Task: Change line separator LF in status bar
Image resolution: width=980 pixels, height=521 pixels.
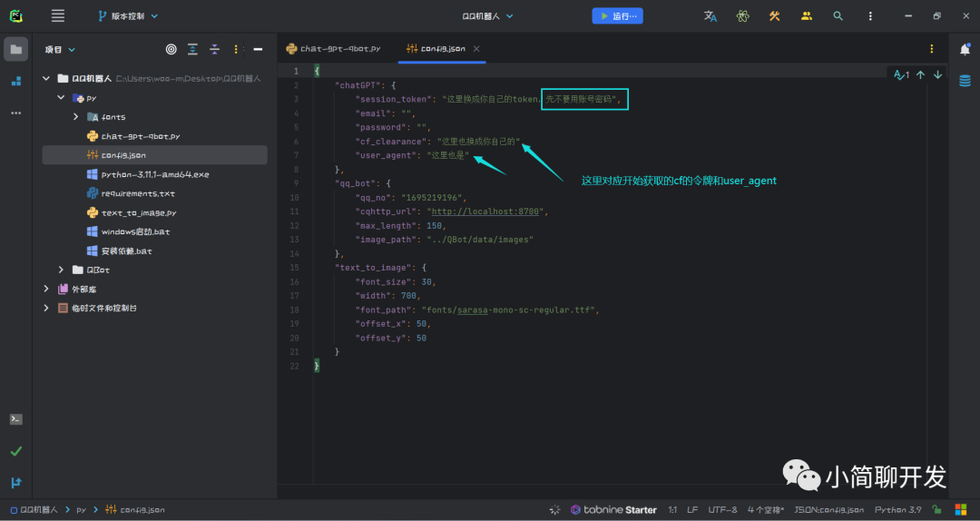Action: tap(692, 510)
